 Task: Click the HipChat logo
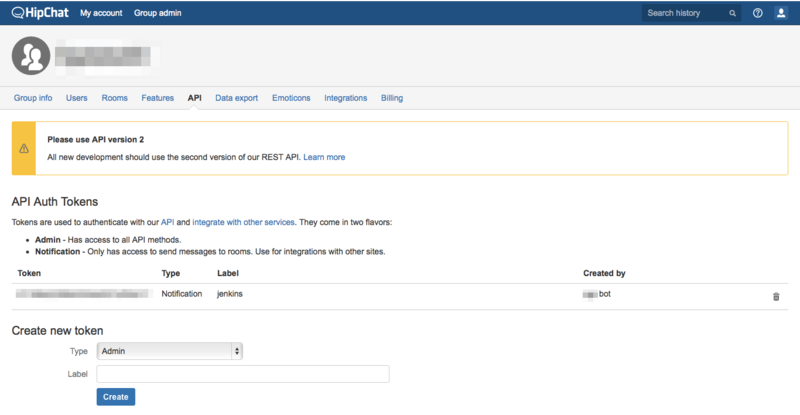pyautogui.click(x=40, y=13)
